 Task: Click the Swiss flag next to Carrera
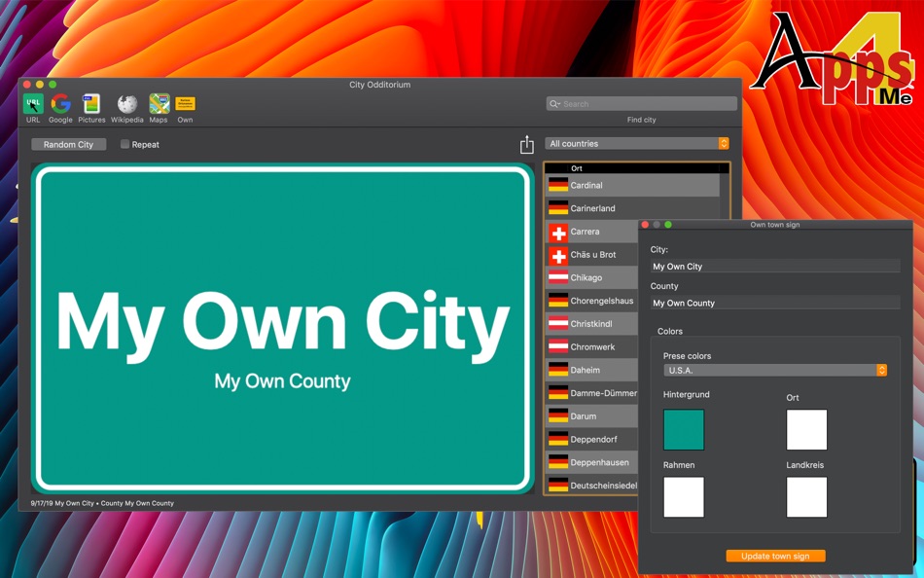pos(559,231)
